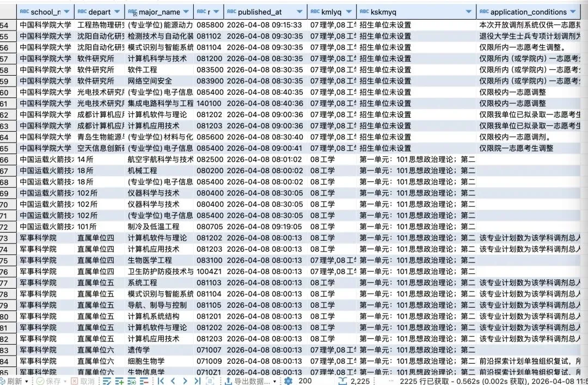Select cell 导航、制导与控制 in row 79

pos(160,305)
